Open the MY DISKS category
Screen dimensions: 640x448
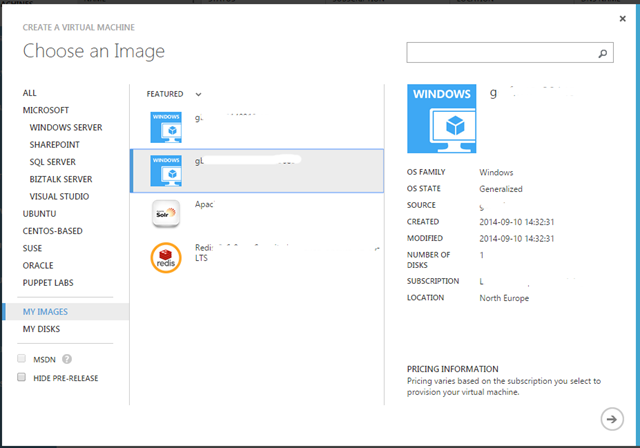point(41,329)
